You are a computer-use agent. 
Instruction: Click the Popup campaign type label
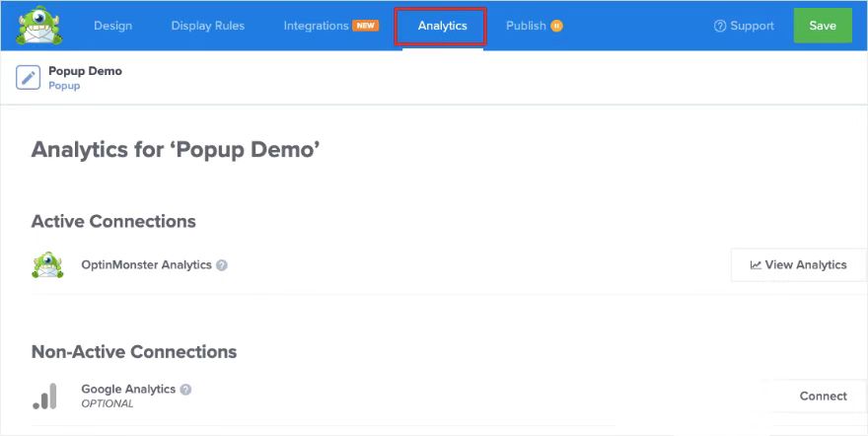64,86
